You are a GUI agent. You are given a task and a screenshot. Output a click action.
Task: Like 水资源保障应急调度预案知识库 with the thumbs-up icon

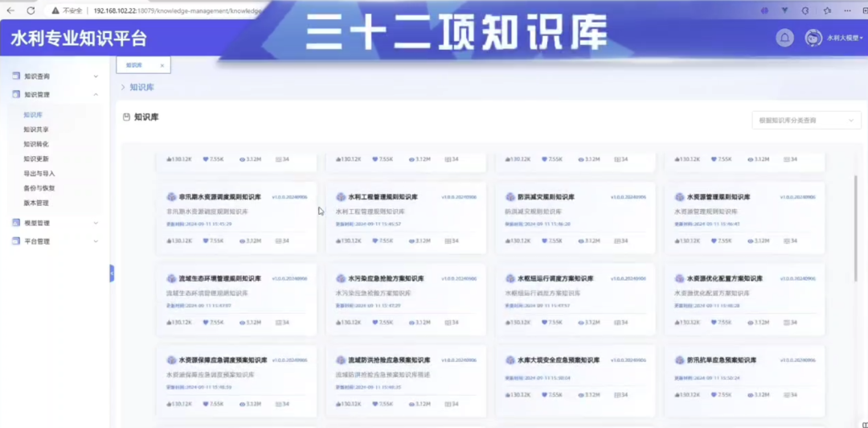170,404
